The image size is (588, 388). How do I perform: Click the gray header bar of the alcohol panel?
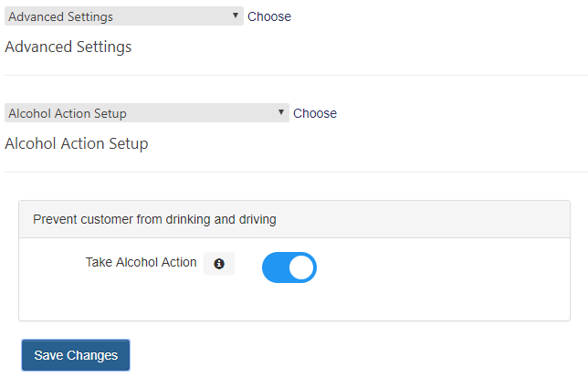(294, 219)
